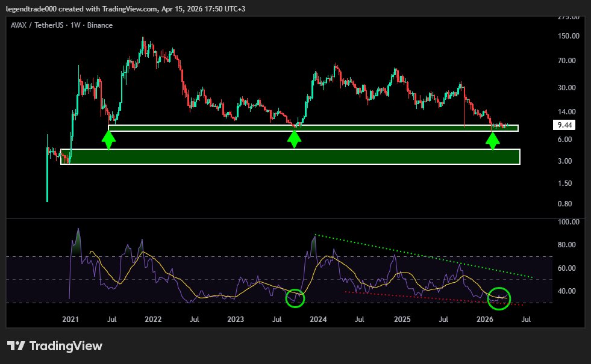Click the 2024 label on time axis
The width and height of the screenshot is (591, 364).
click(x=319, y=319)
